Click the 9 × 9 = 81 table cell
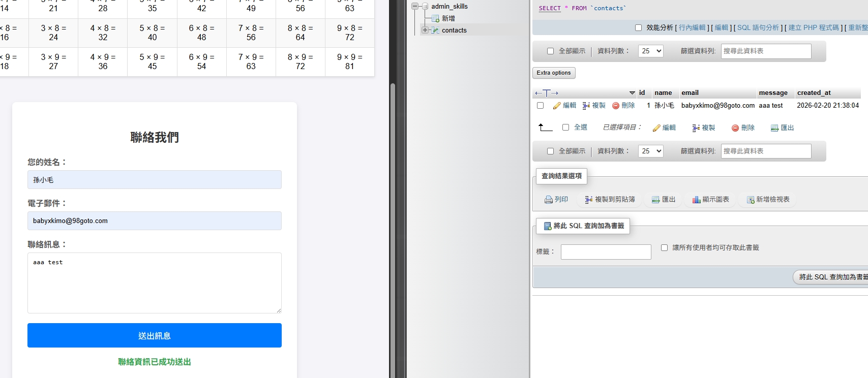This screenshot has height=378, width=868. click(x=350, y=62)
